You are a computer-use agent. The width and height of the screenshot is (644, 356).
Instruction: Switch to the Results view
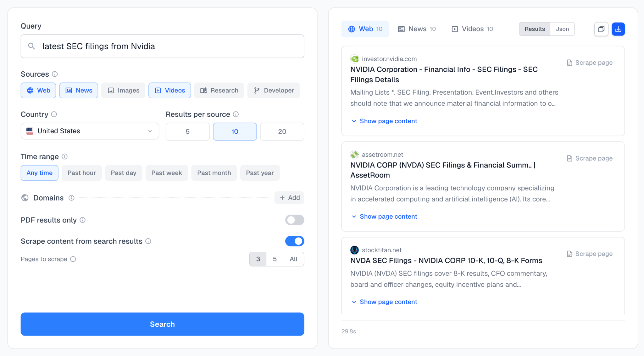click(535, 29)
